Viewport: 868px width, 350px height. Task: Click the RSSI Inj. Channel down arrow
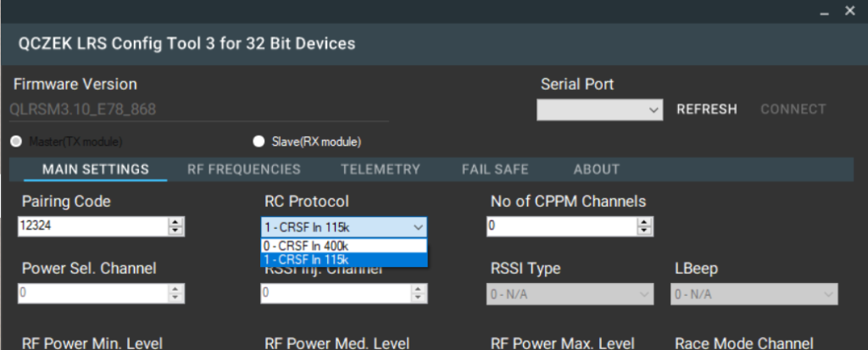(419, 298)
